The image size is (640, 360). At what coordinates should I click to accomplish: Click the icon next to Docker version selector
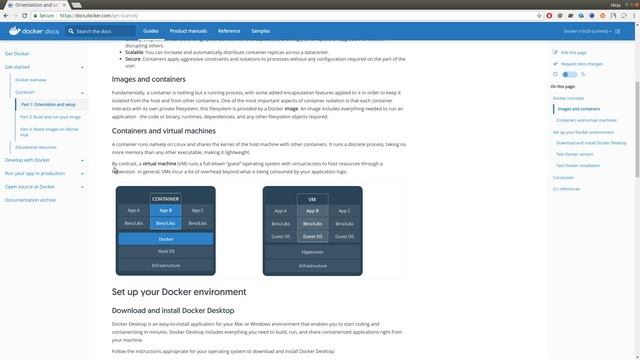[x=618, y=31]
